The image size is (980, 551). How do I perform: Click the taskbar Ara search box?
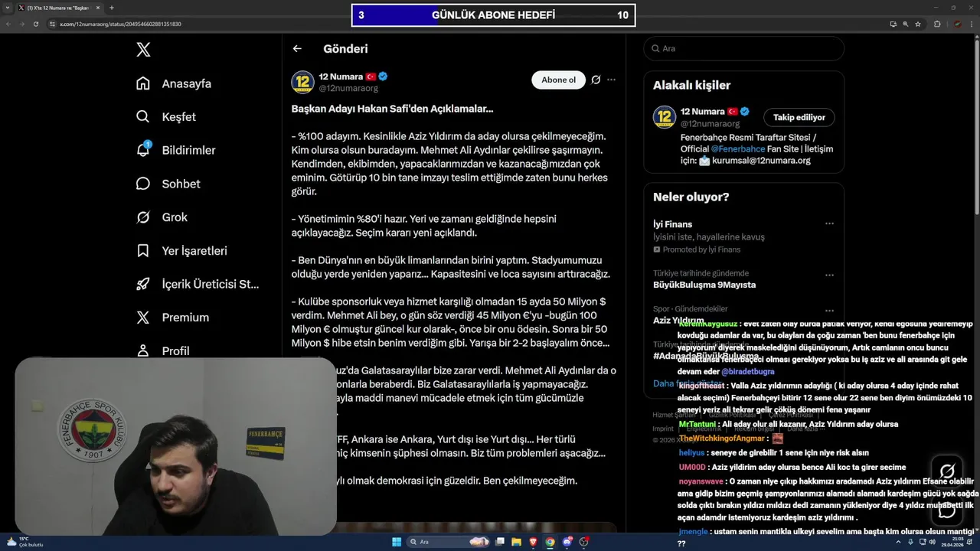pos(449,542)
